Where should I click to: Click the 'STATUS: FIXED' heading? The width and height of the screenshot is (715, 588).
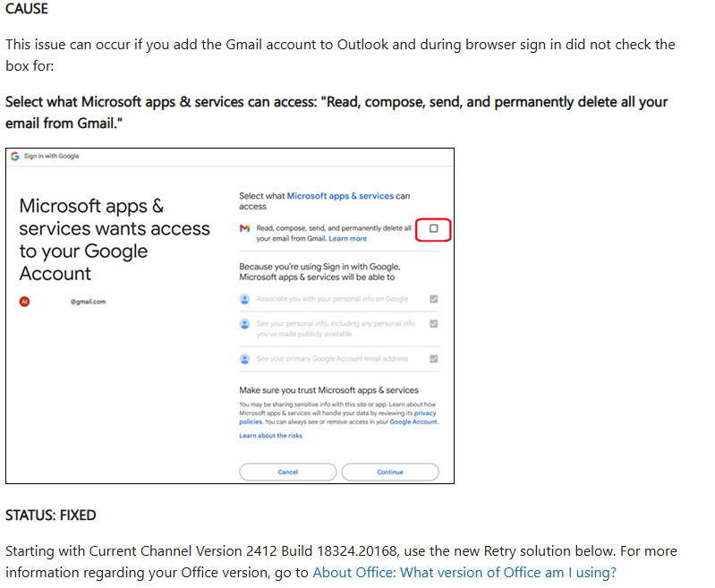[x=51, y=515]
